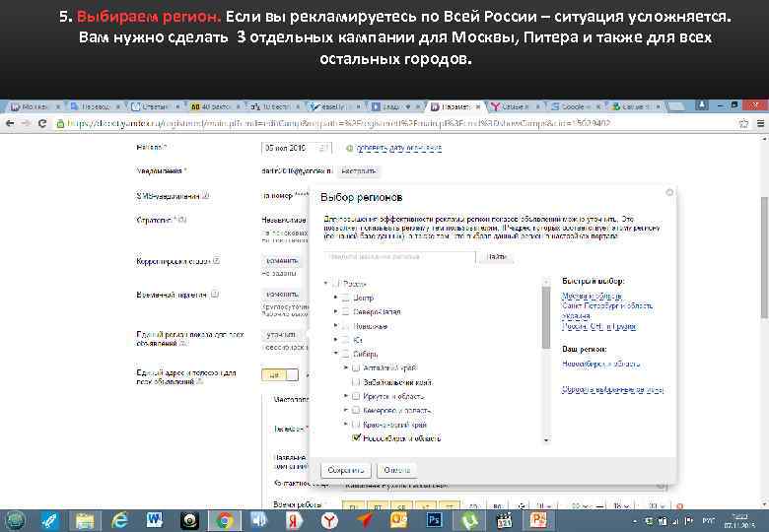Click the region tree scrollbar thumb

click(x=546, y=317)
